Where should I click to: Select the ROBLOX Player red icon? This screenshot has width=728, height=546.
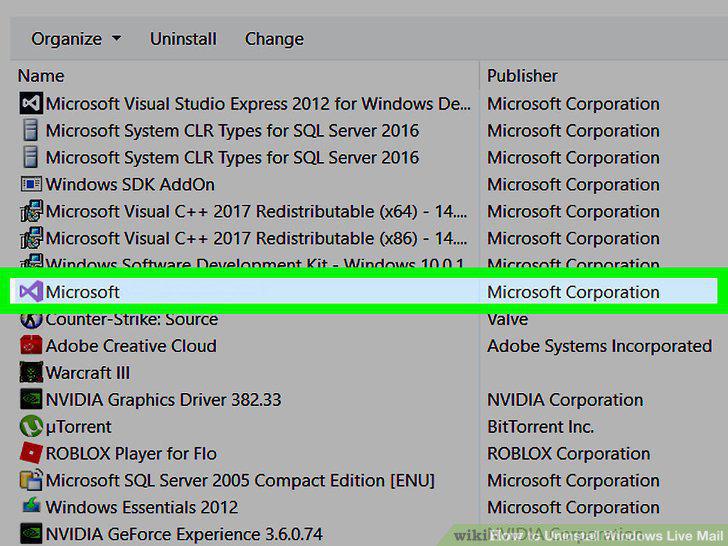[31, 453]
